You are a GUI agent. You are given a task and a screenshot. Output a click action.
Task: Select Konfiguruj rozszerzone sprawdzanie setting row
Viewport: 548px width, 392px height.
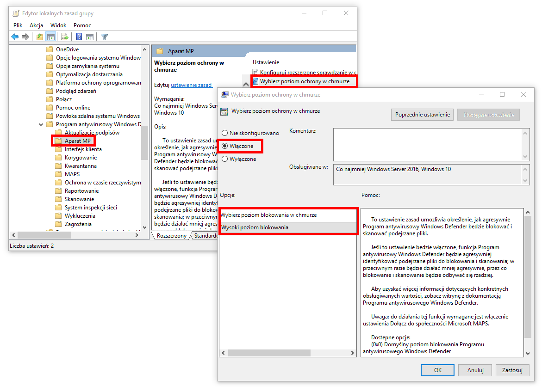[x=304, y=72]
